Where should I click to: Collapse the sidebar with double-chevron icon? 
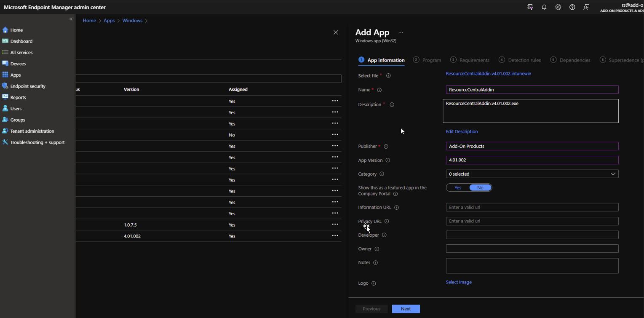pos(71,19)
